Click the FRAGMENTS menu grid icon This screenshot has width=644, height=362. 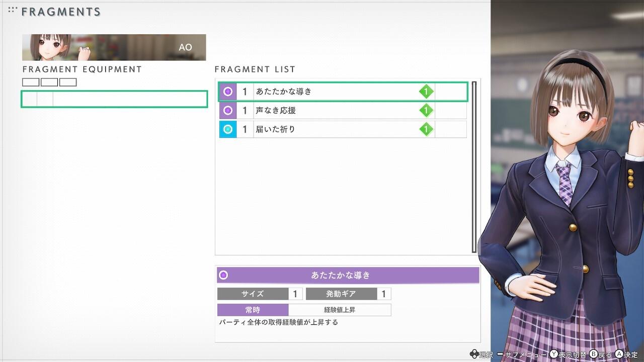(x=13, y=10)
